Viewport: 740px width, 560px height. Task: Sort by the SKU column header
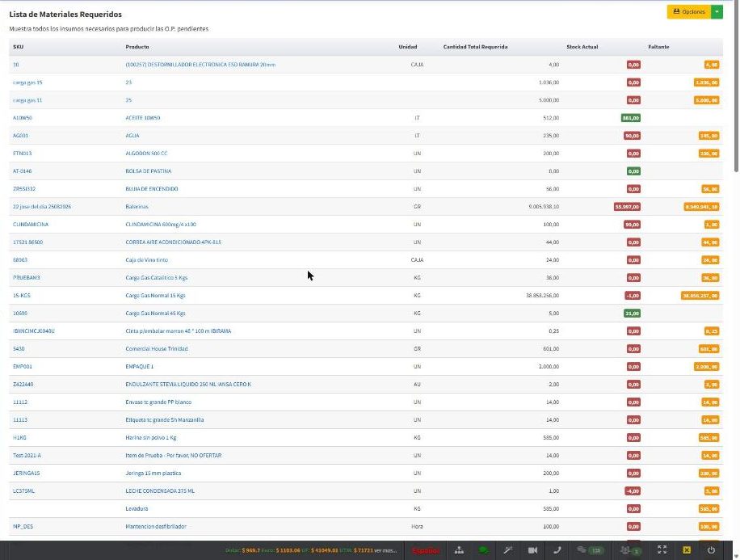coord(19,47)
